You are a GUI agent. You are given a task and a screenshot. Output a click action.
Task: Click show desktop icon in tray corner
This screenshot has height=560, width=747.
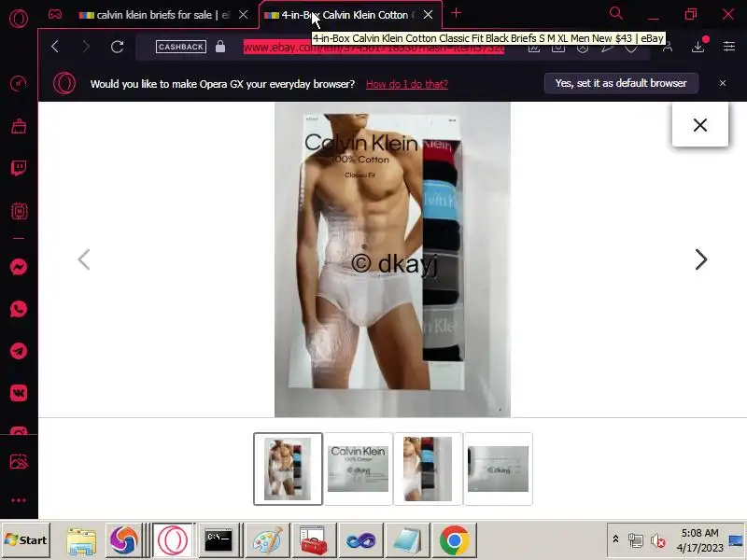pyautogui.click(x=737, y=540)
